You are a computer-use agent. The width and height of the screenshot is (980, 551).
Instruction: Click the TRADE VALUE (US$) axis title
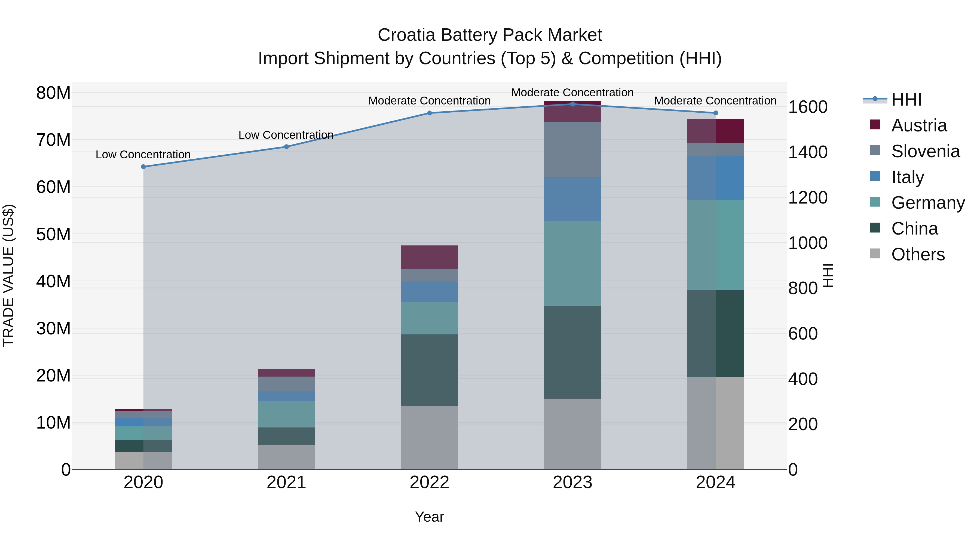tap(8, 275)
